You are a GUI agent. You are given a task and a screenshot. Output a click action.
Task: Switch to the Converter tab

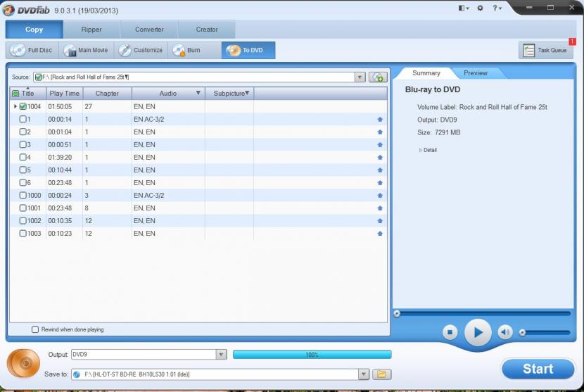coord(149,30)
